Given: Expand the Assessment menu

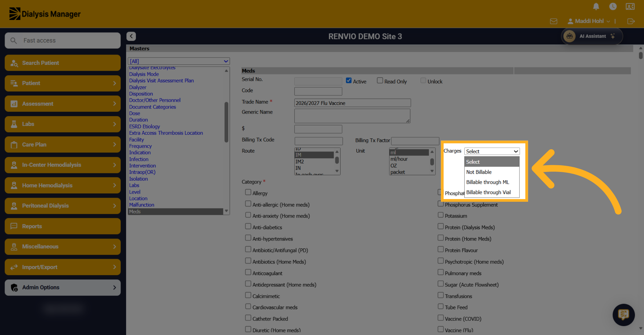Looking at the screenshot, I should pos(63,104).
